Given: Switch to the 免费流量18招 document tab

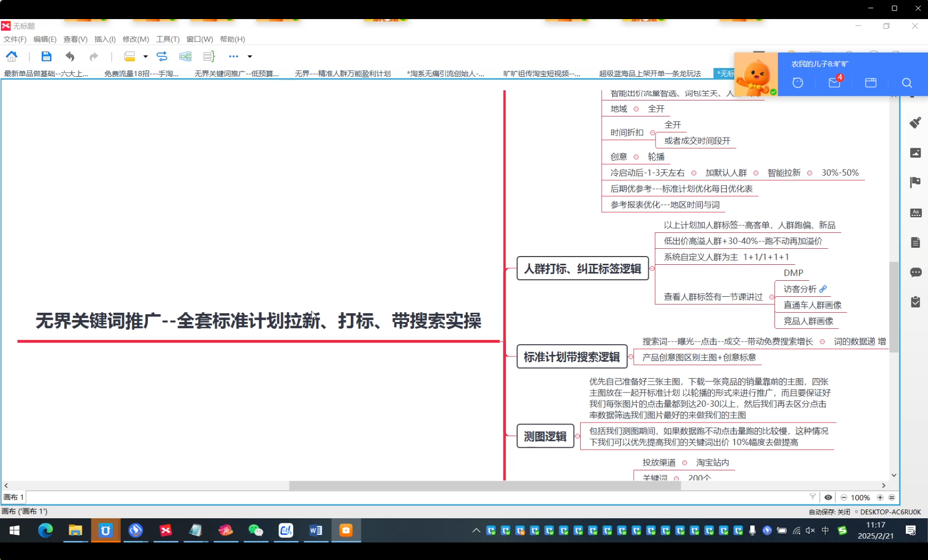Looking at the screenshot, I should (x=141, y=74).
